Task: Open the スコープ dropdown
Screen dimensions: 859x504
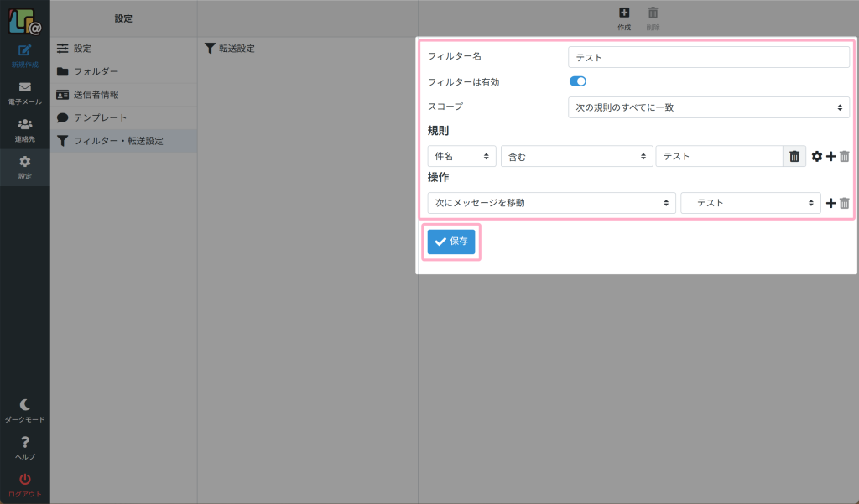Action: [x=708, y=107]
